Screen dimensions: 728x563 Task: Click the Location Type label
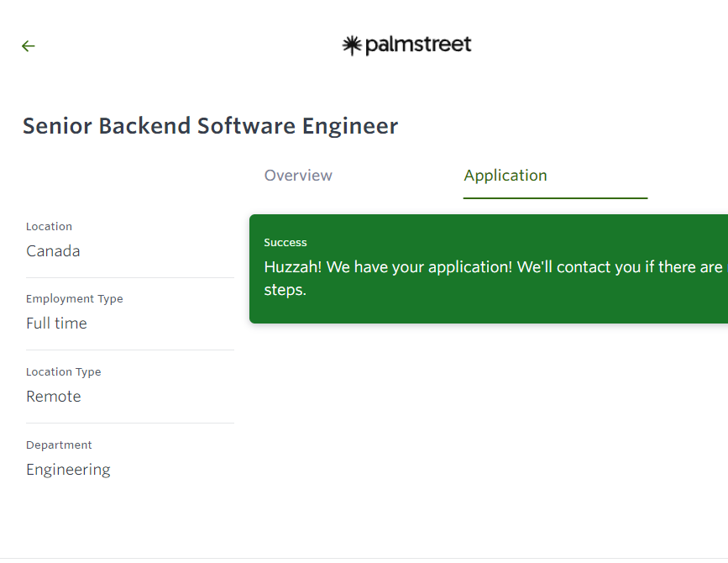(x=63, y=372)
